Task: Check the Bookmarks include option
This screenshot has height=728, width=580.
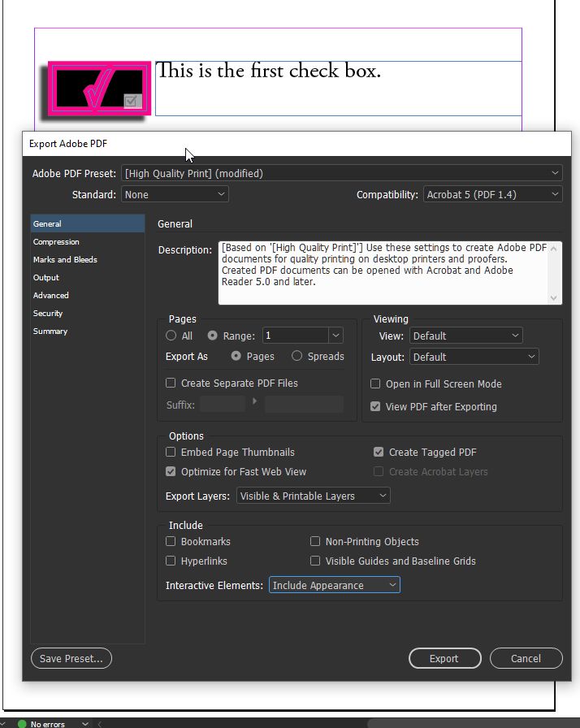Action: point(171,541)
